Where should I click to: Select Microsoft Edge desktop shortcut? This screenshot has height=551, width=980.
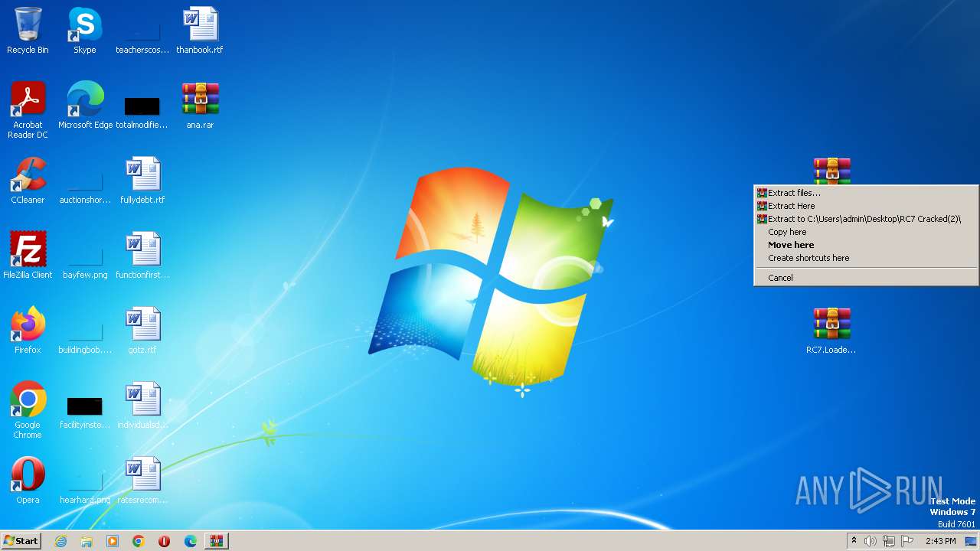coord(85,106)
